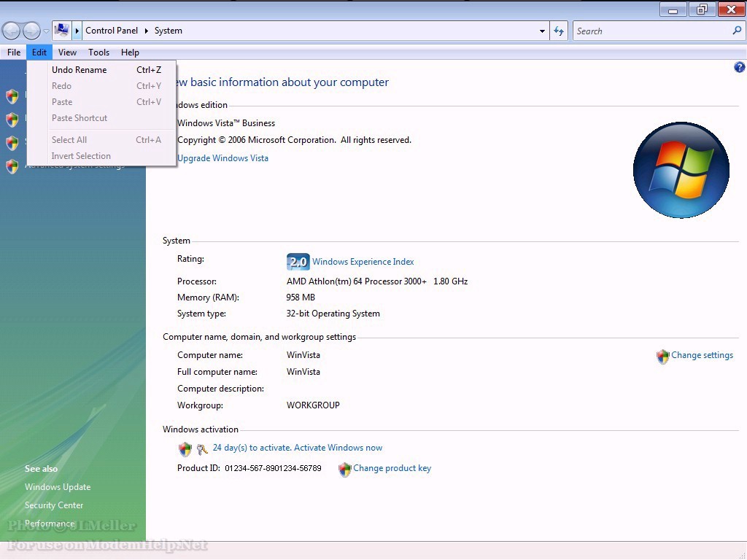Open the Change product key link
747x560 pixels.
(392, 468)
